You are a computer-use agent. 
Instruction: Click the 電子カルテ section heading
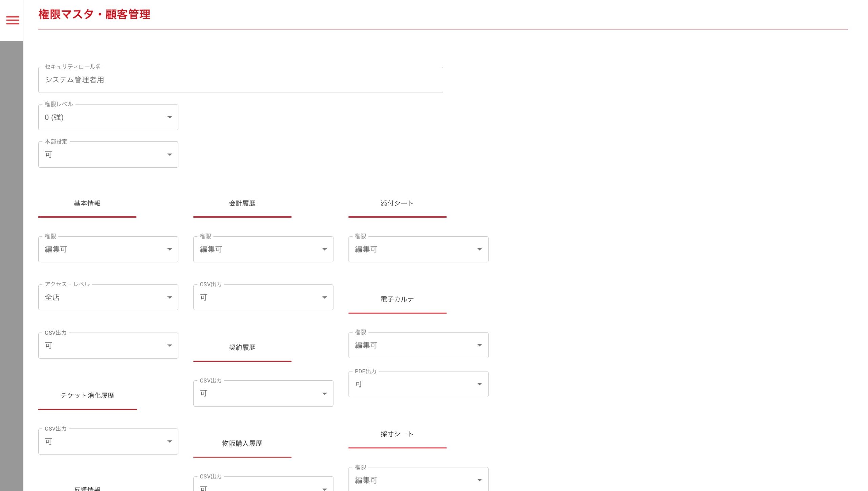click(x=397, y=299)
